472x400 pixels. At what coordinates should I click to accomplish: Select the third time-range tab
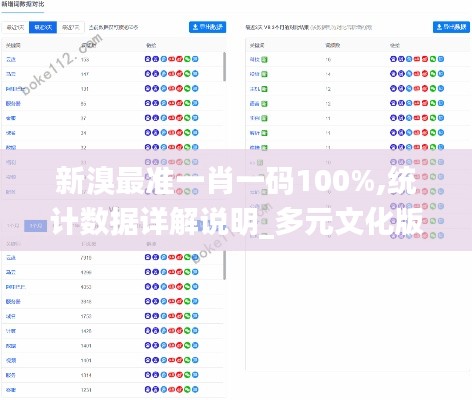coord(71,27)
